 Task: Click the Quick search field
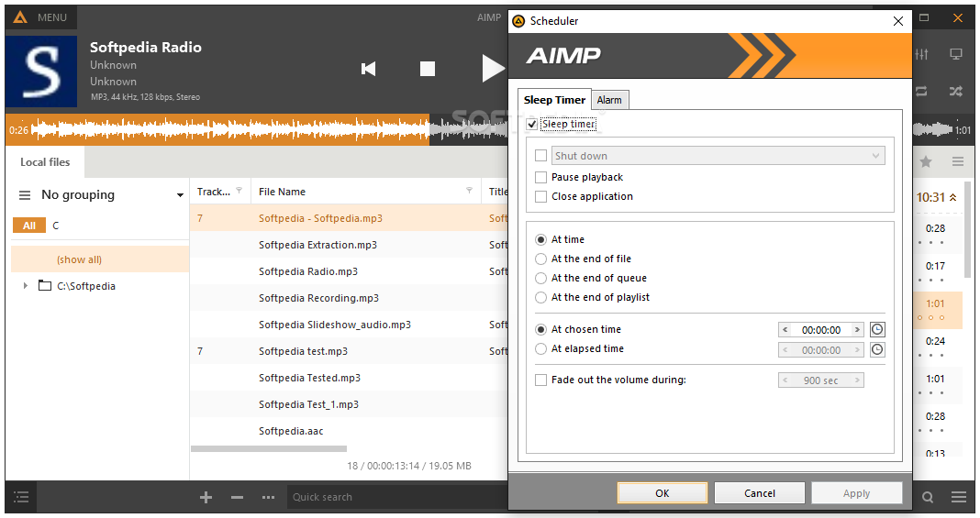tap(397, 498)
